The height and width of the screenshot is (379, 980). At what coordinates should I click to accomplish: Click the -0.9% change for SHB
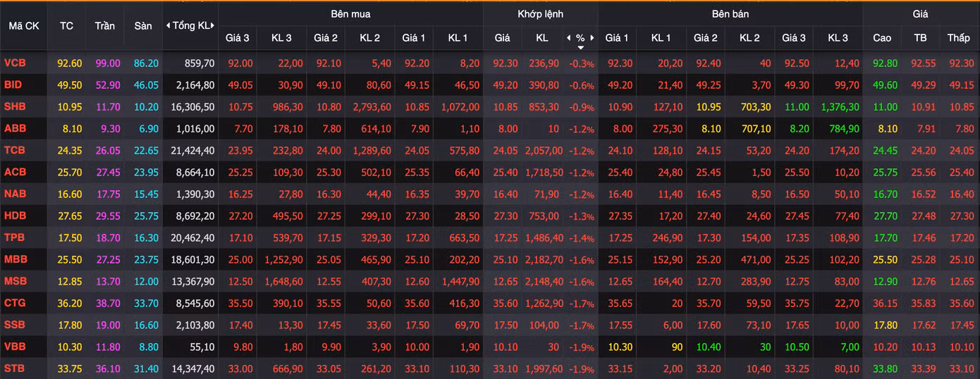pyautogui.click(x=583, y=108)
